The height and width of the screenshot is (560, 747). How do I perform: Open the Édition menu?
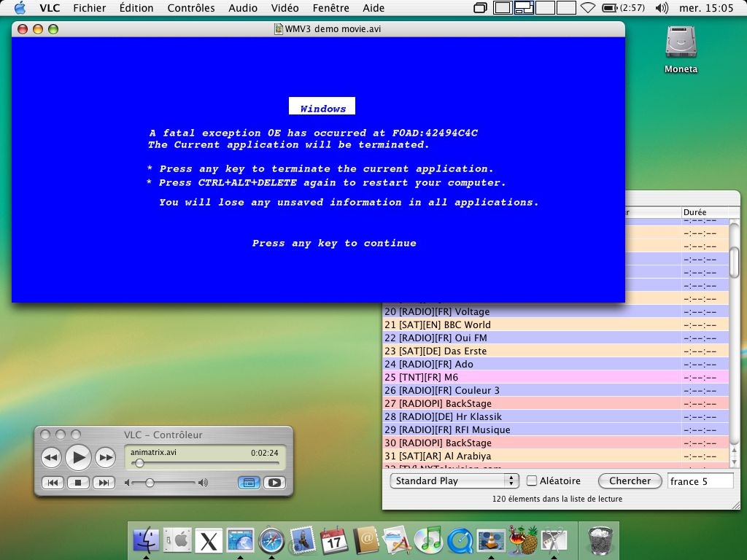[x=136, y=8]
